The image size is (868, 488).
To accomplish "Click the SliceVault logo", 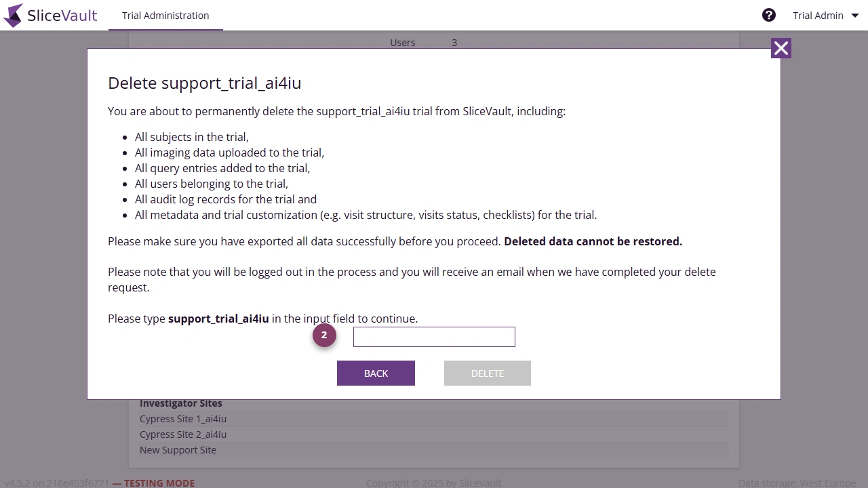I will click(50, 15).
